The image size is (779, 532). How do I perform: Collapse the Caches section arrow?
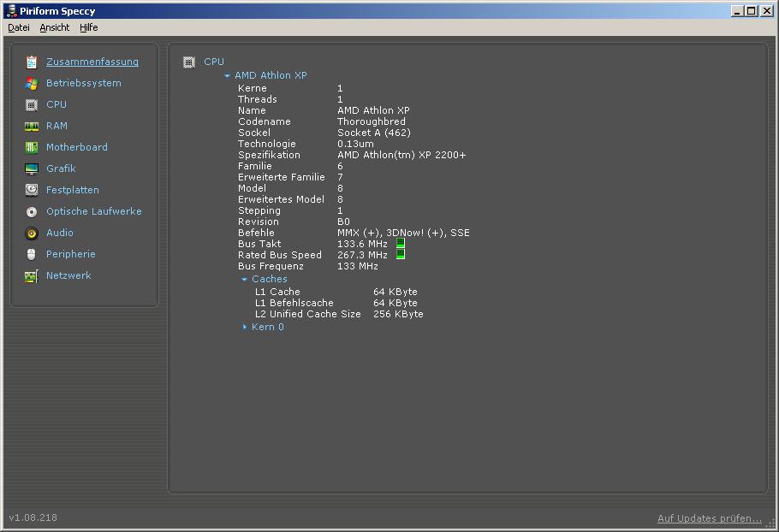244,279
